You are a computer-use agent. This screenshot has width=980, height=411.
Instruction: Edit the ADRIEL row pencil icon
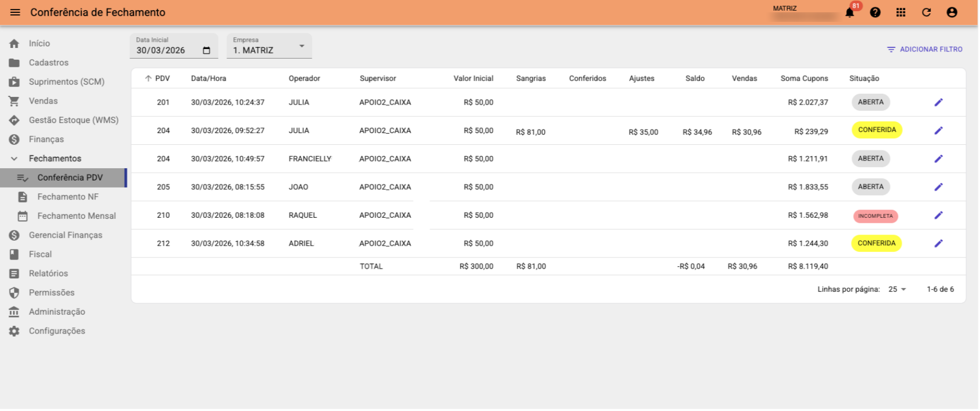pyautogui.click(x=938, y=243)
